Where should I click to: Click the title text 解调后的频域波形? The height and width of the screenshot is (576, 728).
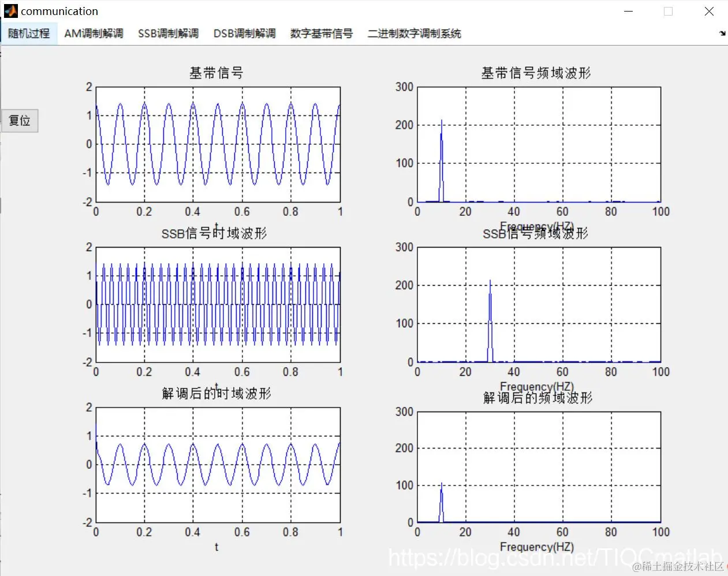coord(538,398)
